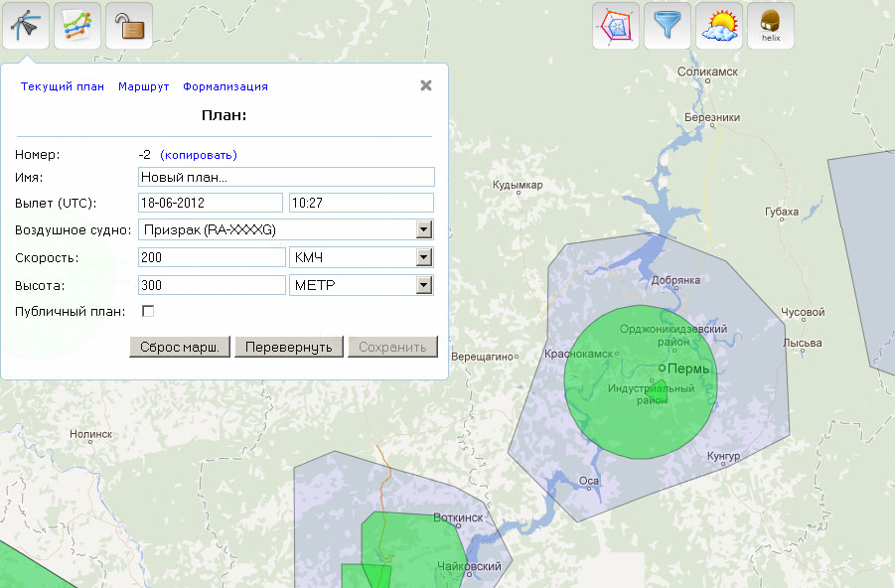The width and height of the screenshot is (895, 588).
Task: Click the Сброс марш. button
Action: click(180, 347)
